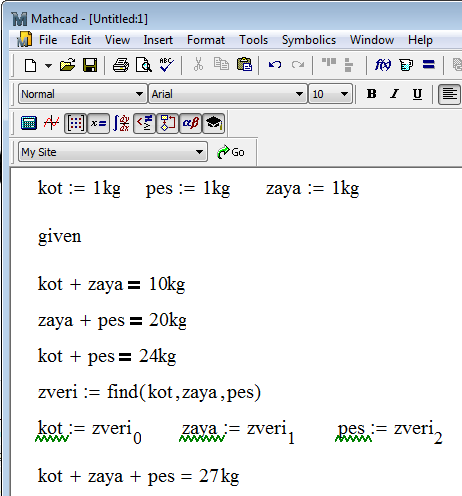Open the View menu
The image size is (462, 496).
117,40
